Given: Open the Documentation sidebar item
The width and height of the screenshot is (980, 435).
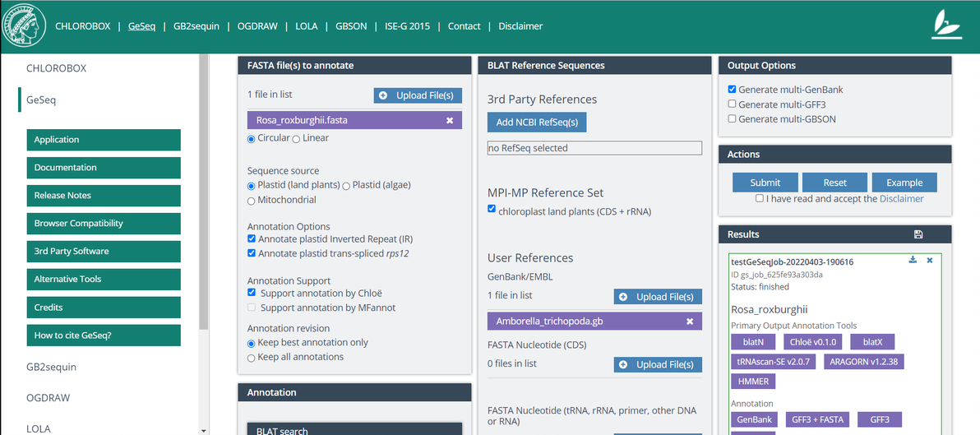Looking at the screenshot, I should [104, 168].
